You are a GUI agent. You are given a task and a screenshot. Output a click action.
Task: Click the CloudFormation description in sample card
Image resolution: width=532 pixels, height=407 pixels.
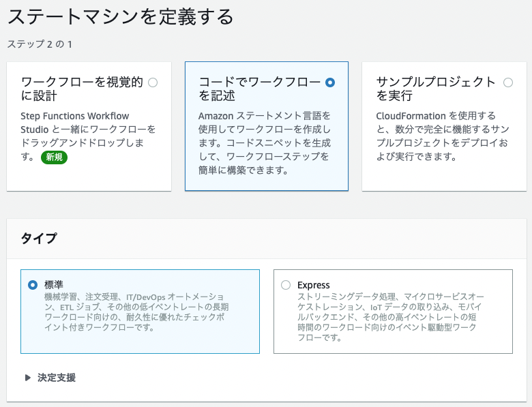(x=443, y=136)
